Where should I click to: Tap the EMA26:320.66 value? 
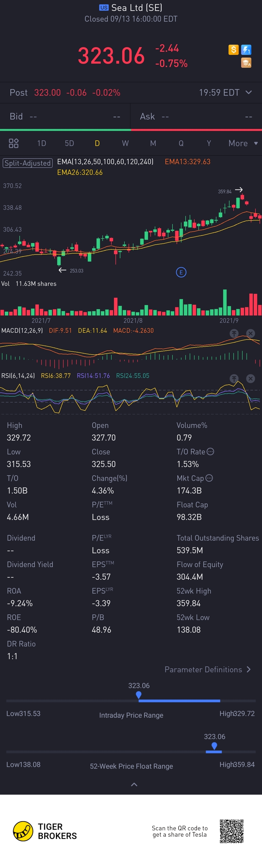click(80, 172)
